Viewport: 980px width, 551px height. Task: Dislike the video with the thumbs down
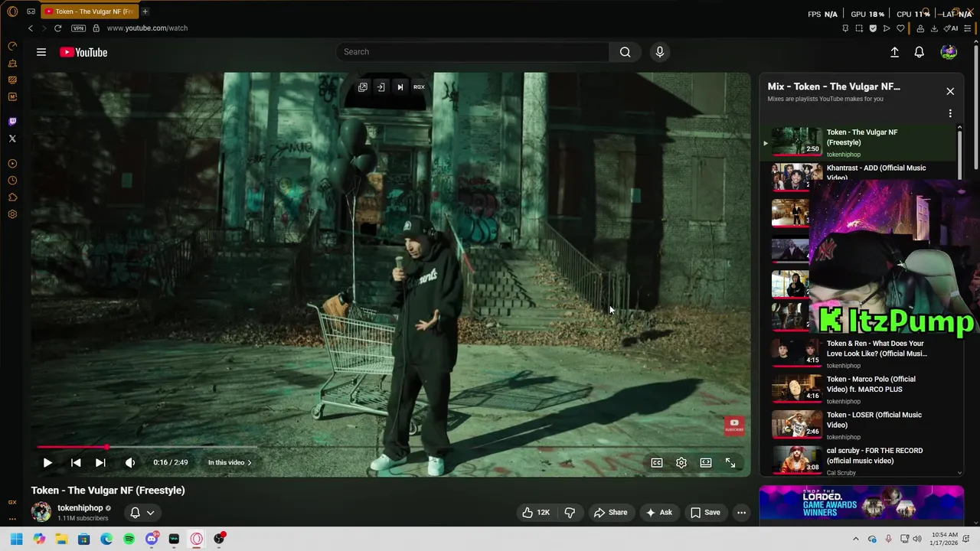click(570, 513)
